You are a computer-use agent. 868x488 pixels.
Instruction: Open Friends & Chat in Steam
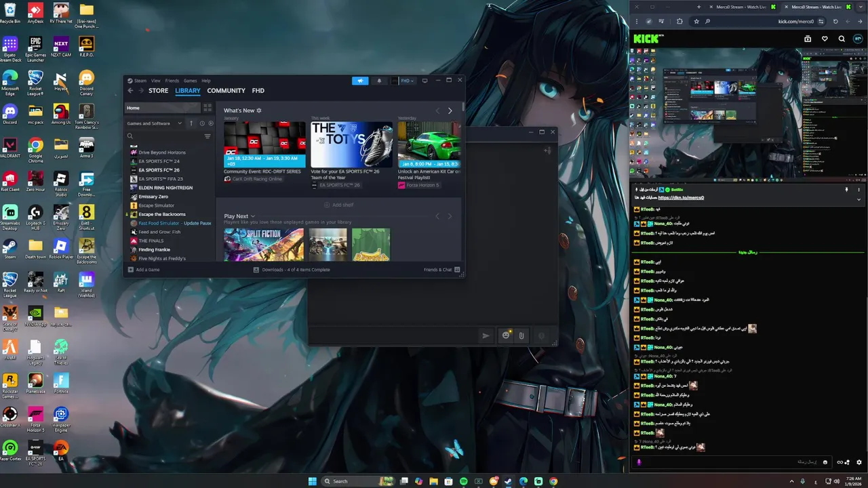[x=441, y=270]
